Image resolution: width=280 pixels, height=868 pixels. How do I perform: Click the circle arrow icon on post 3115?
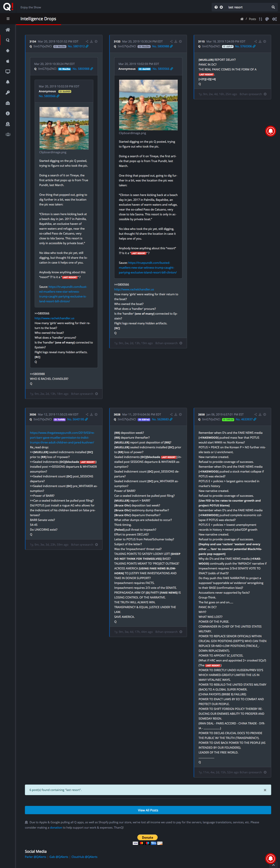click(265, 41)
